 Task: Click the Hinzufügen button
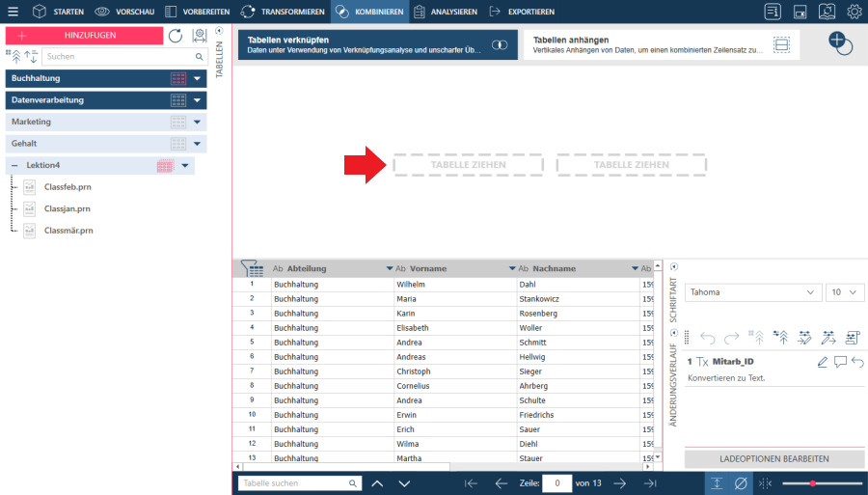(85, 36)
